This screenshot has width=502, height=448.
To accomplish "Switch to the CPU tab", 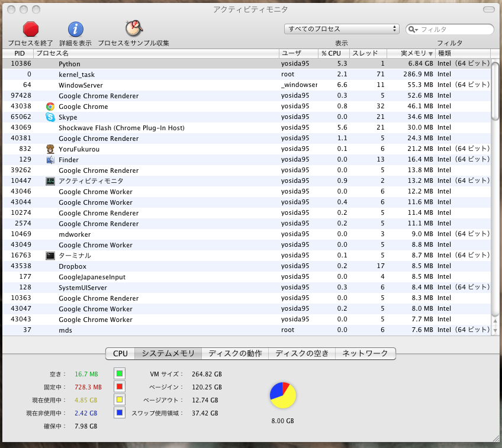I will tap(120, 353).
